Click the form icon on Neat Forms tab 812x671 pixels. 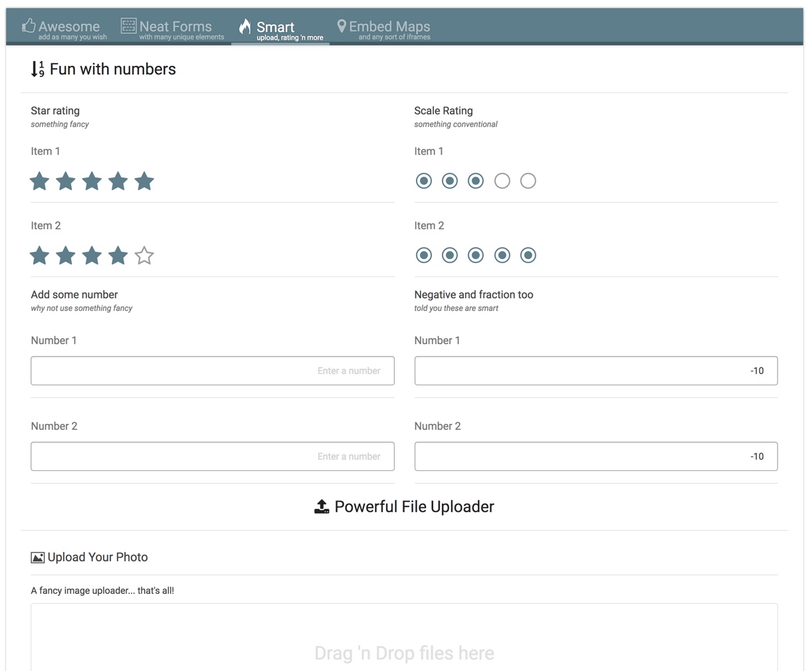128,26
